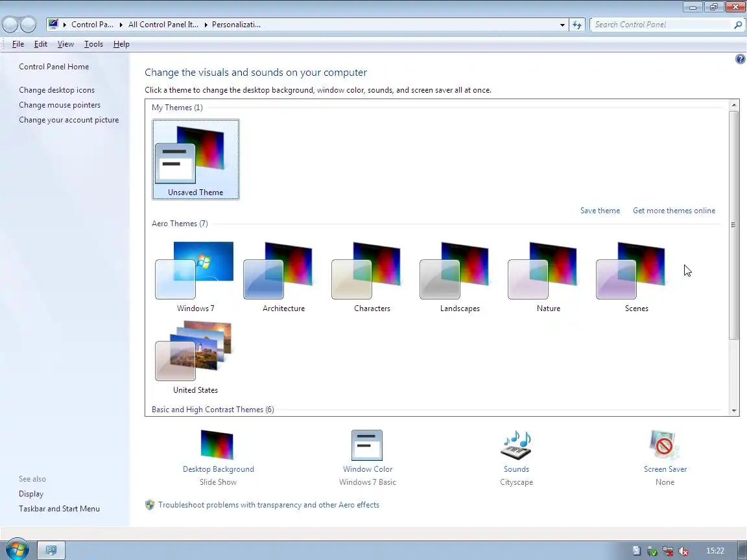Apply the Architecture theme
This screenshot has width=747, height=560.
coord(283,277)
